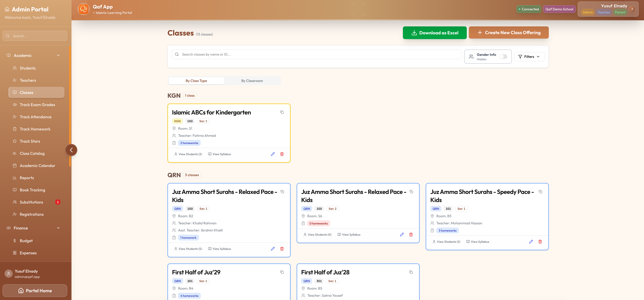644x300 pixels.
Task: Switch role to Parent in the profile badge
Action: (x=620, y=12)
